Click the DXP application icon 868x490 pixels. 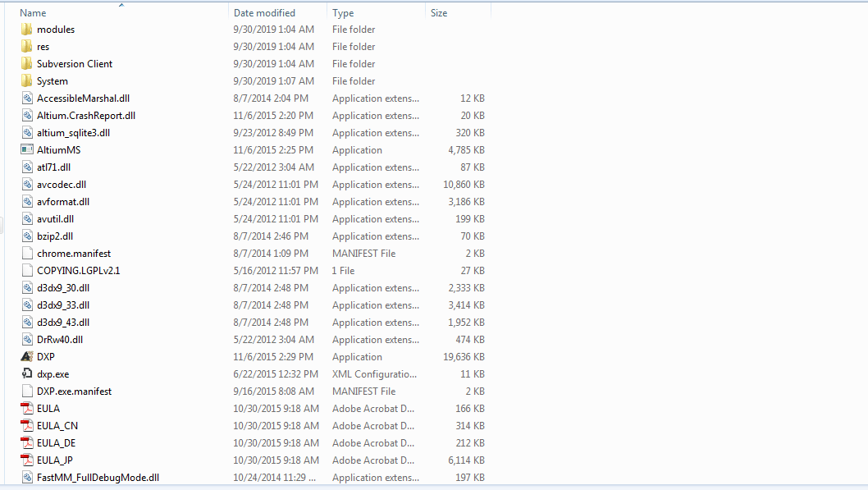(x=26, y=357)
